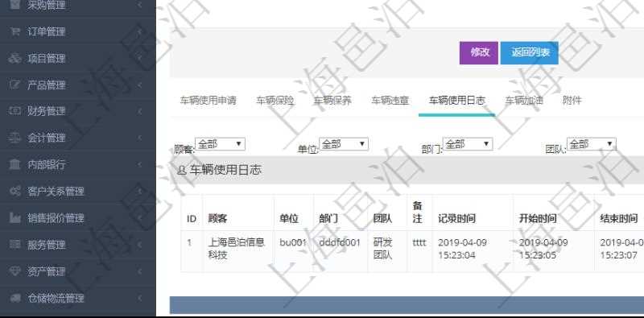Viewport: 644px width, 318px height.
Task: Click the purple 修改 button
Action: pyautogui.click(x=479, y=53)
